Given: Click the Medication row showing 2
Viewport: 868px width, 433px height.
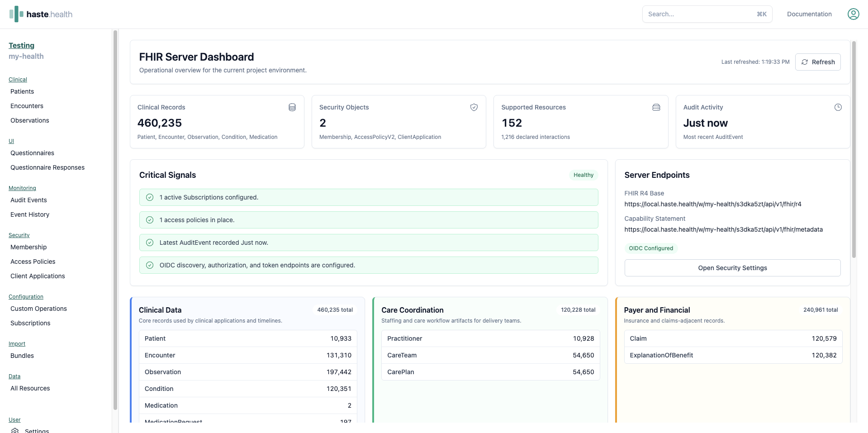Looking at the screenshot, I should point(248,405).
